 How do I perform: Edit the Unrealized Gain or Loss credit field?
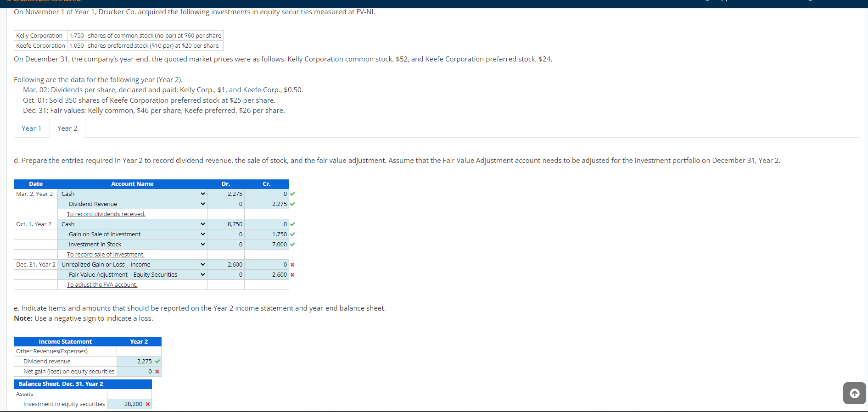click(x=267, y=265)
